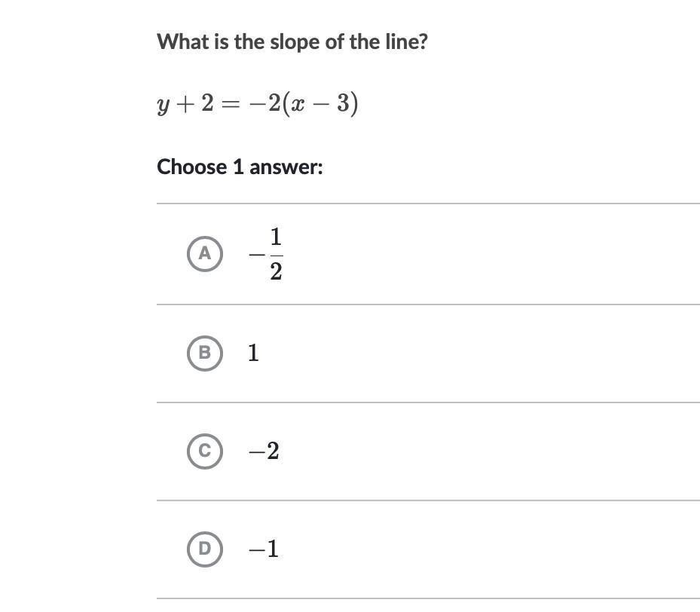Select the choice B radio circle
700x612 pixels.
tap(204, 353)
